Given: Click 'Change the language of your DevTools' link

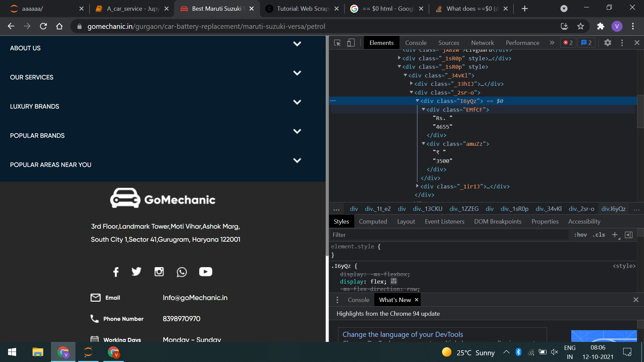Looking at the screenshot, I should click(x=402, y=334).
